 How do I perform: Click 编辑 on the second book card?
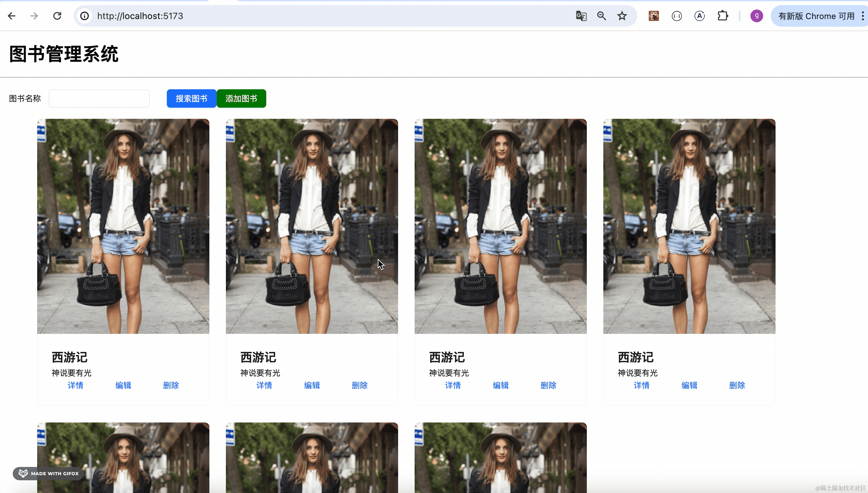click(312, 385)
